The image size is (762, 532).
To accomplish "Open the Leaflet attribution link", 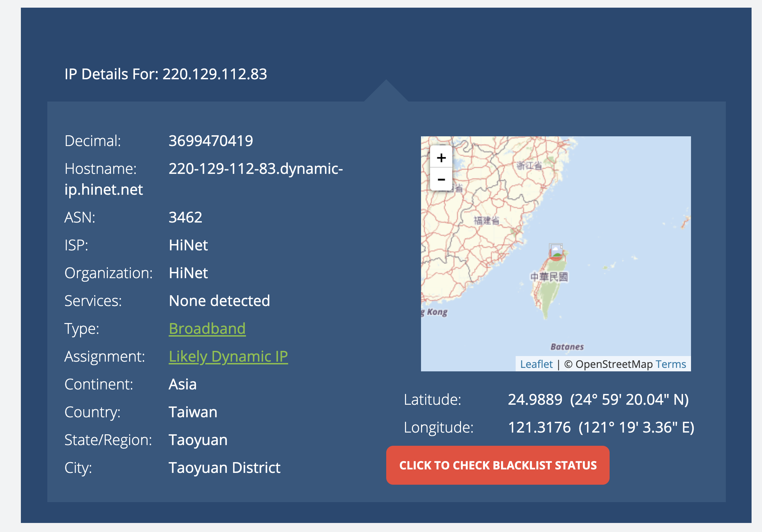I will (536, 364).
